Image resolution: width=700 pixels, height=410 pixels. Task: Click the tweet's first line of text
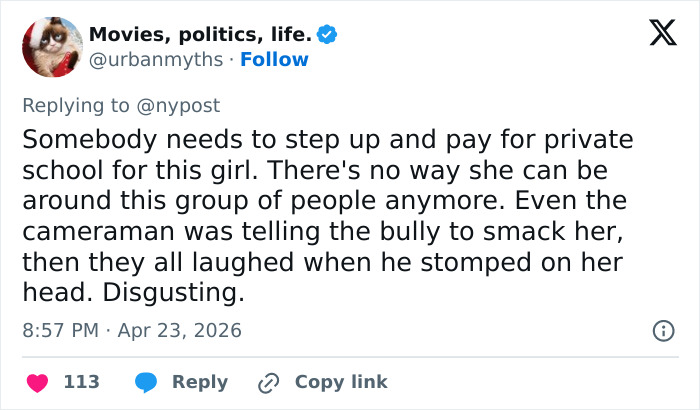(327, 139)
